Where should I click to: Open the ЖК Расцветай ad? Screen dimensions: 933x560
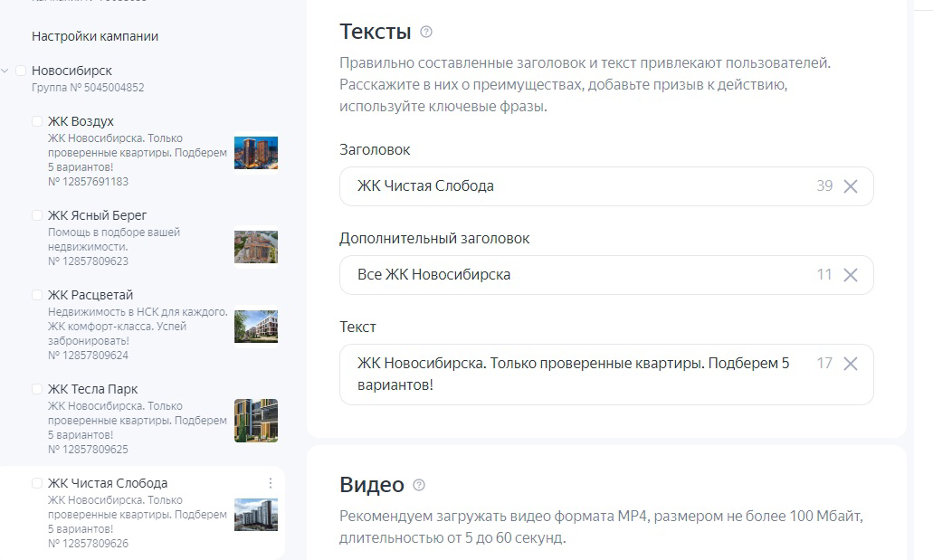[90, 295]
